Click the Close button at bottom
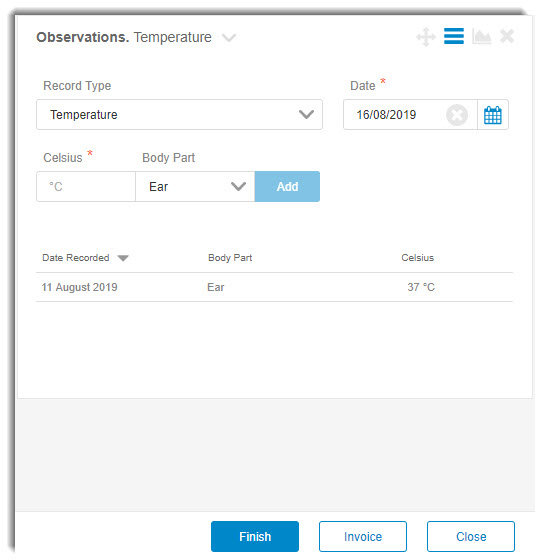535x560 pixels. (x=471, y=536)
